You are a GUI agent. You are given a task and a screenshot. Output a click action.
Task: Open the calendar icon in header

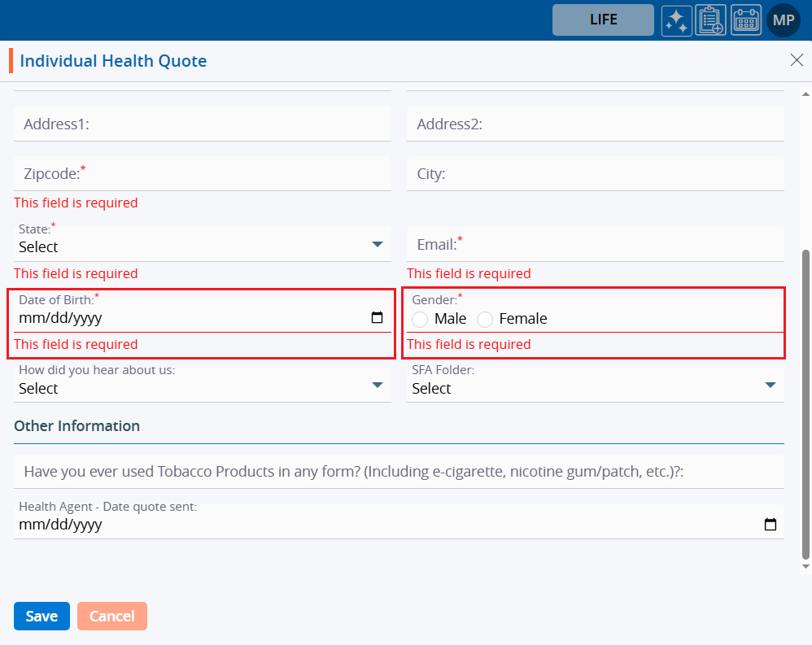(745, 20)
